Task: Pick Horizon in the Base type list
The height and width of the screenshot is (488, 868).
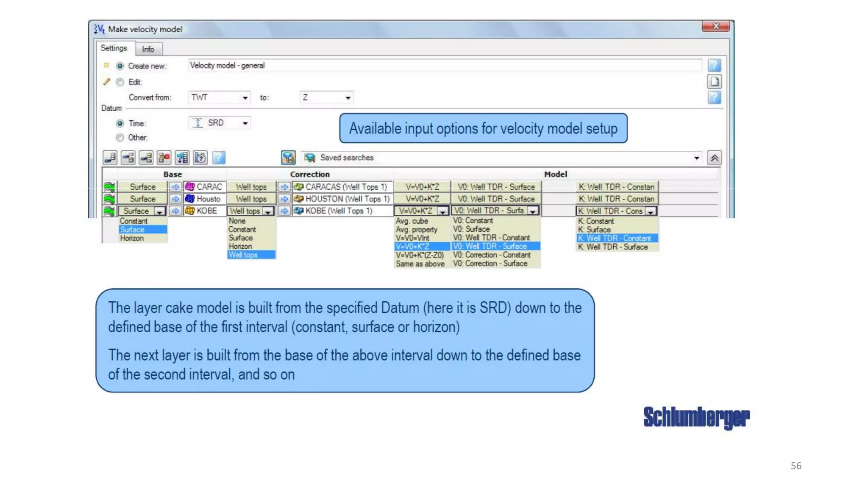Action: (x=132, y=238)
